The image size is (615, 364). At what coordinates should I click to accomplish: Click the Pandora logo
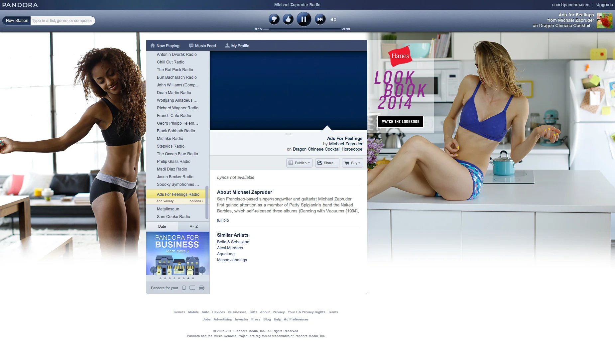20,5
